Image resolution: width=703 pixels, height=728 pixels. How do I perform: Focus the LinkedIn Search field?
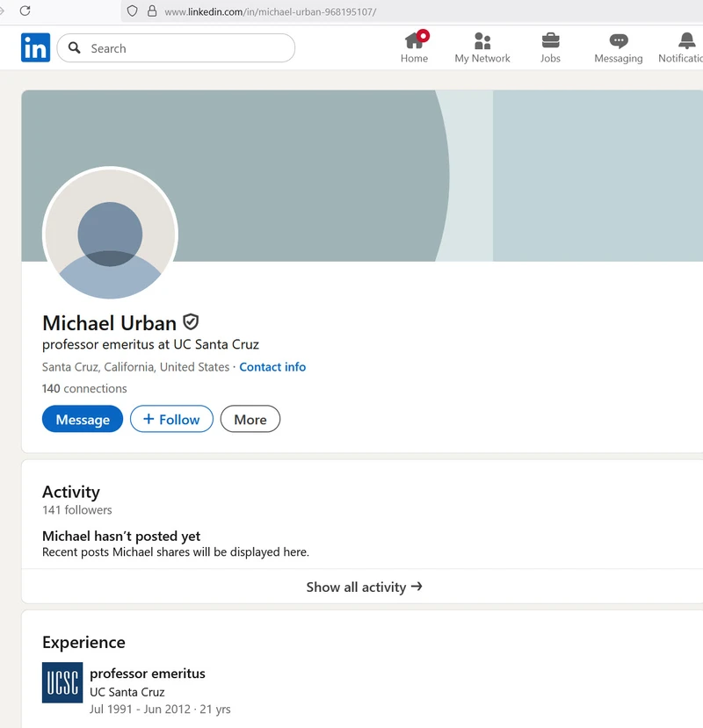pyautogui.click(x=176, y=47)
